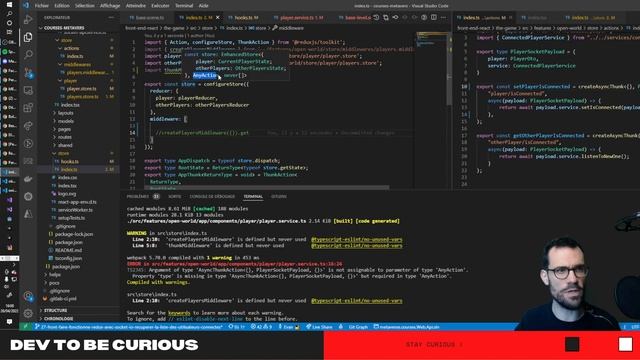This screenshot has height=360, width=640.
Task: Click the split editor icon in editor toolbar
Action: (433, 18)
